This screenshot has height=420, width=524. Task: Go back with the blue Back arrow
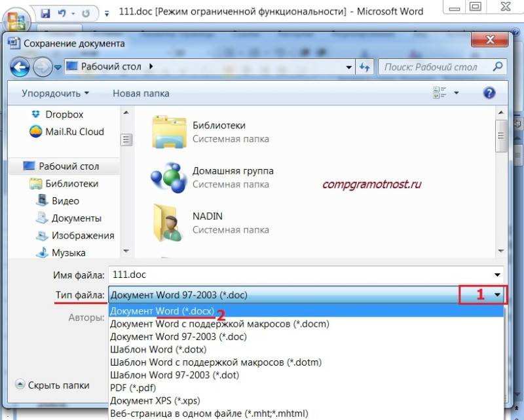coord(20,66)
